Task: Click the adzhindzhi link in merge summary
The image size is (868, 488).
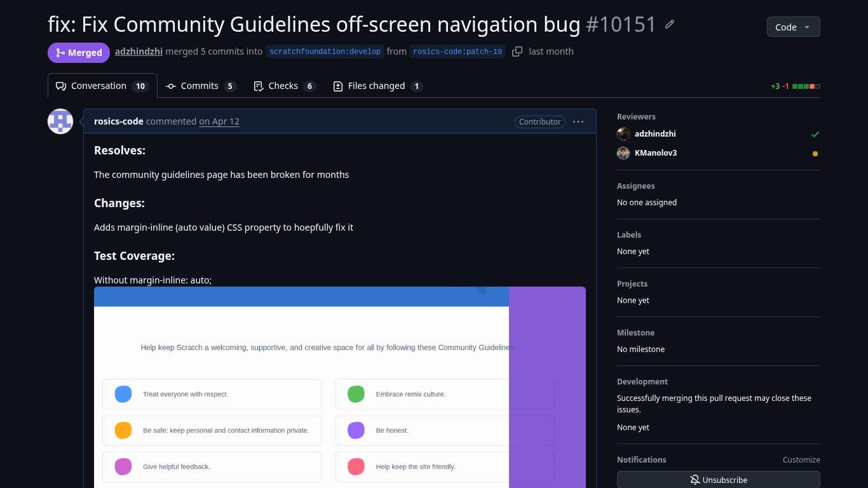Action: (x=139, y=51)
